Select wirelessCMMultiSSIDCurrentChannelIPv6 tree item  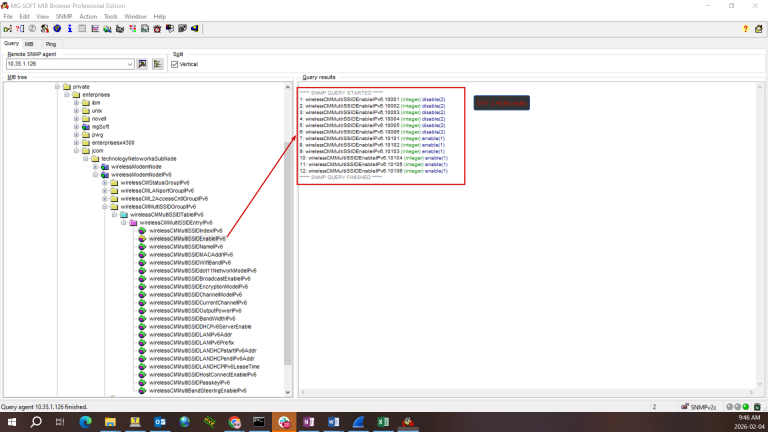coord(198,303)
